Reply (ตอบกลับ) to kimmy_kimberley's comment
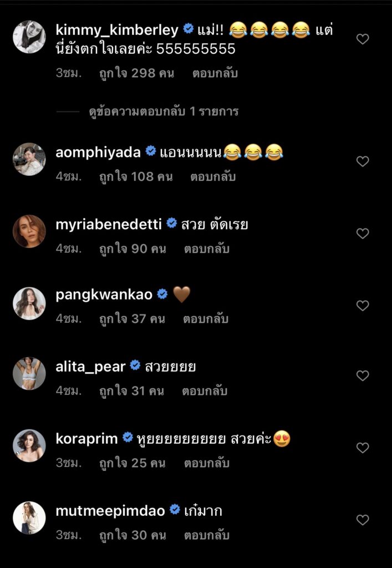Screen dimensions: 392x568 (215, 73)
